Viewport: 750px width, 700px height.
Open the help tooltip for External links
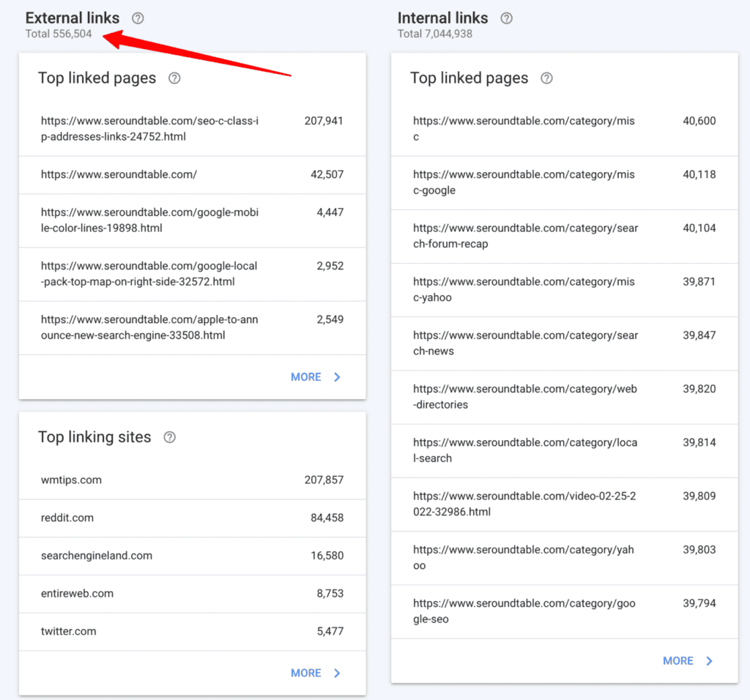pyautogui.click(x=137, y=18)
